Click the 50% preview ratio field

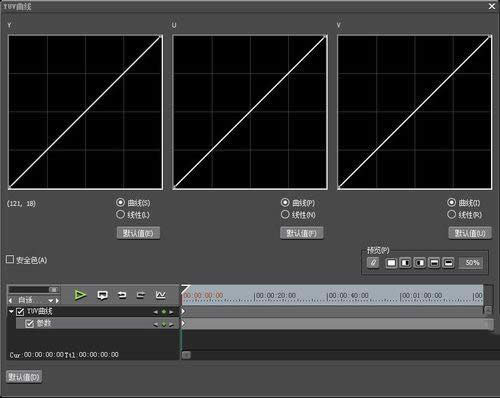point(472,263)
